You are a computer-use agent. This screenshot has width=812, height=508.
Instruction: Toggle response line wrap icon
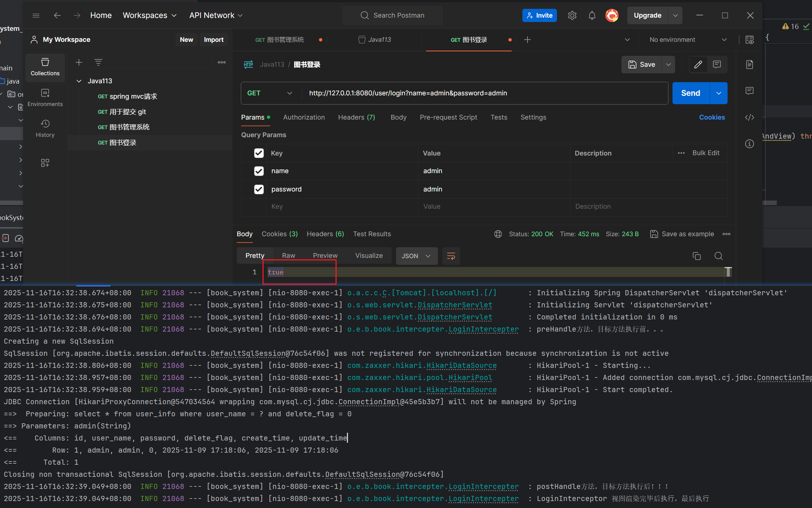[x=451, y=256]
